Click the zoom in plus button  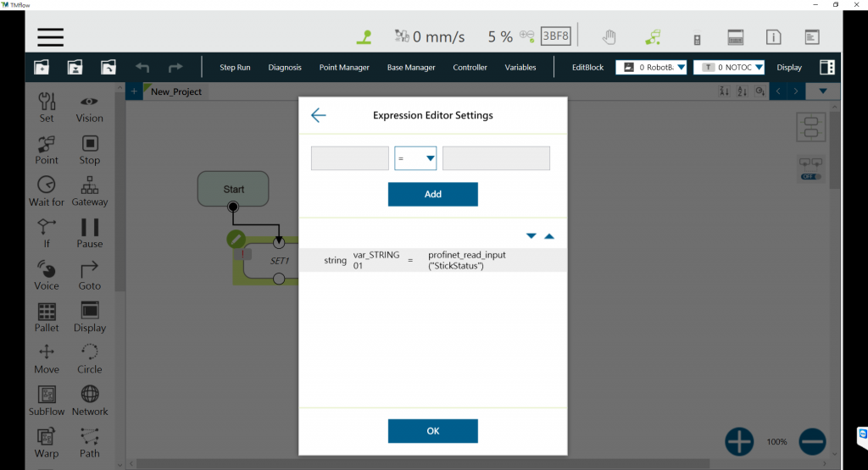point(739,441)
